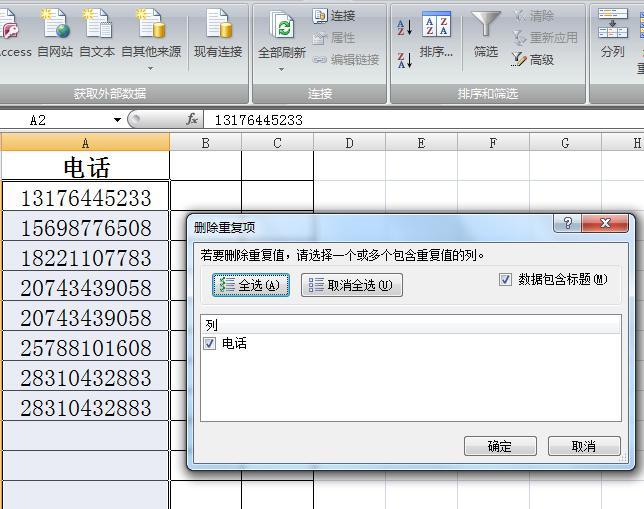Click the dialog help question mark button
This screenshot has height=509, width=644.
(x=568, y=223)
